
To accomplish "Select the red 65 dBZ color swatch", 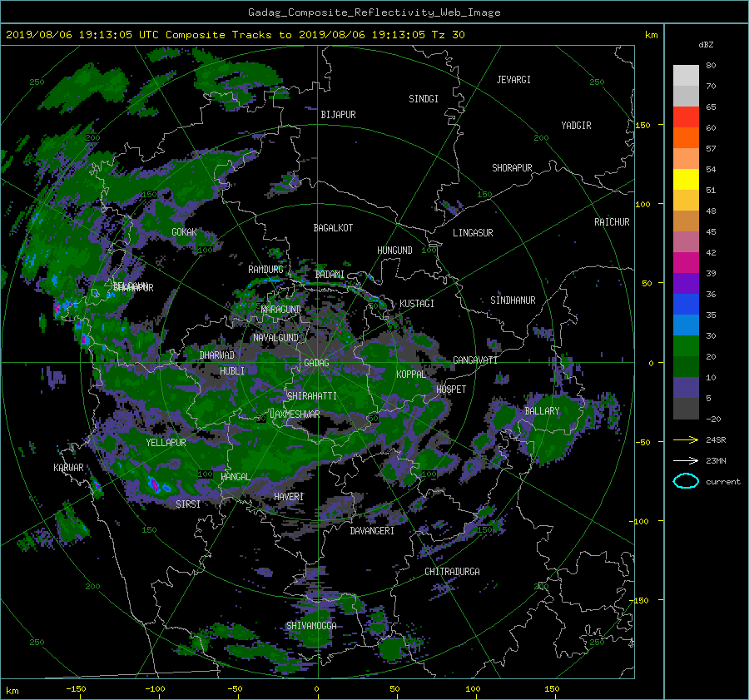I will pos(686,117).
